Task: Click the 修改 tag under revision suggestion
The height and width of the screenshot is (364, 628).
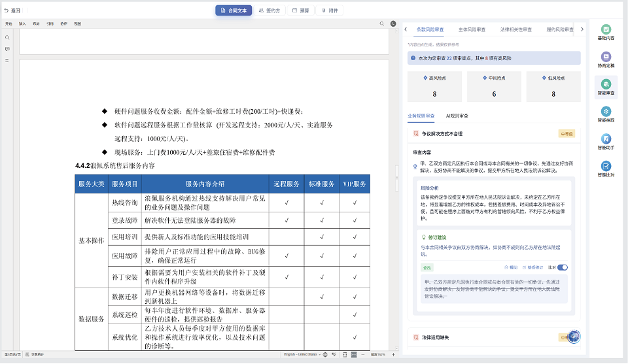Action: pyautogui.click(x=427, y=268)
